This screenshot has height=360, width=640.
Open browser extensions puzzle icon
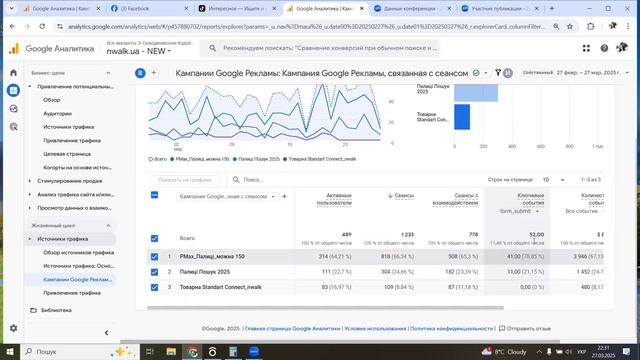[591, 26]
